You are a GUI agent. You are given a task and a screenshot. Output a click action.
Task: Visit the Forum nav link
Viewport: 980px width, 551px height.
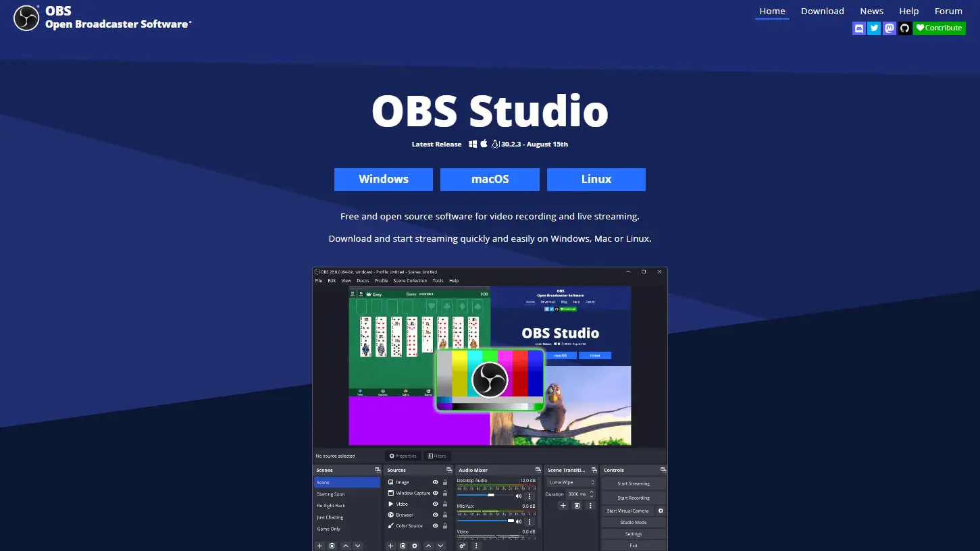[948, 11]
